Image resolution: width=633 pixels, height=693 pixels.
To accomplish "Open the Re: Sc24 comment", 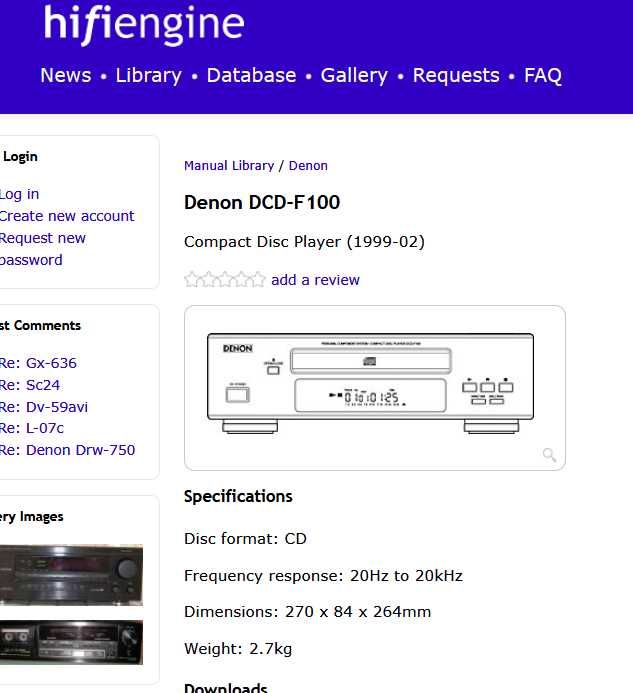I will pos(30,385).
